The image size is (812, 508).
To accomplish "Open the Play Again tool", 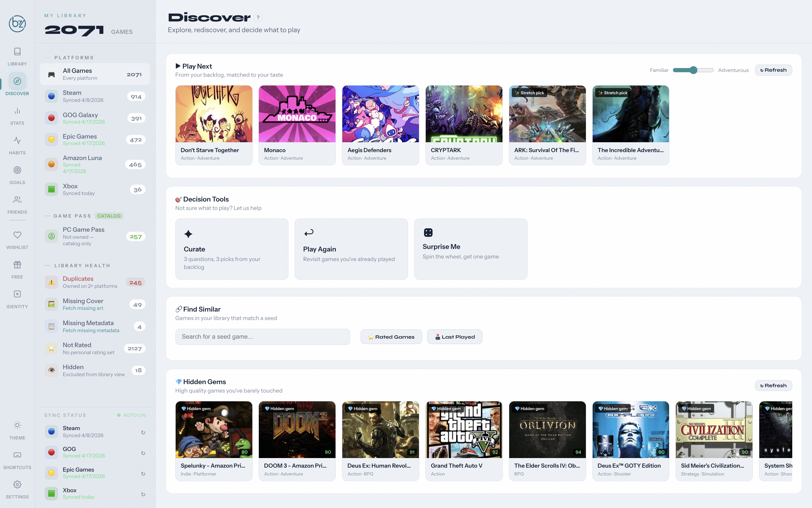I will pyautogui.click(x=351, y=249).
